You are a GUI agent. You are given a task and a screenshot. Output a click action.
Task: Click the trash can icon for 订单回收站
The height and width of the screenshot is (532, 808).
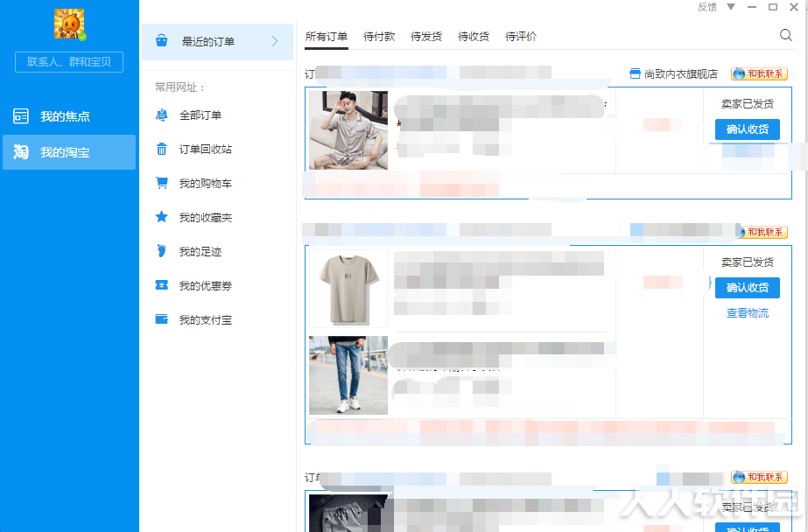161,149
